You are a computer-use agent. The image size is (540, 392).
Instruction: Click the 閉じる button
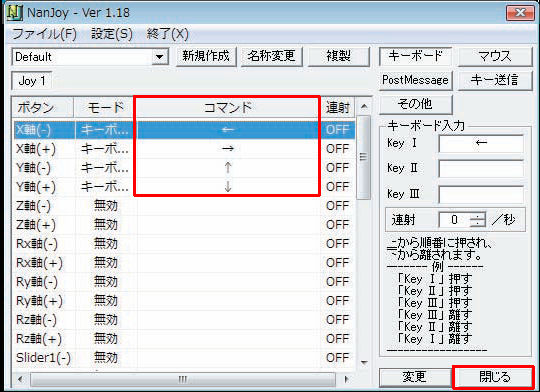tap(495, 378)
